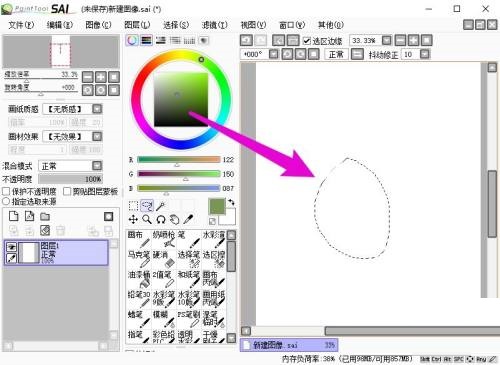Open the 滤镜 menu
Screen dimensions: 500x365
coord(215,25)
